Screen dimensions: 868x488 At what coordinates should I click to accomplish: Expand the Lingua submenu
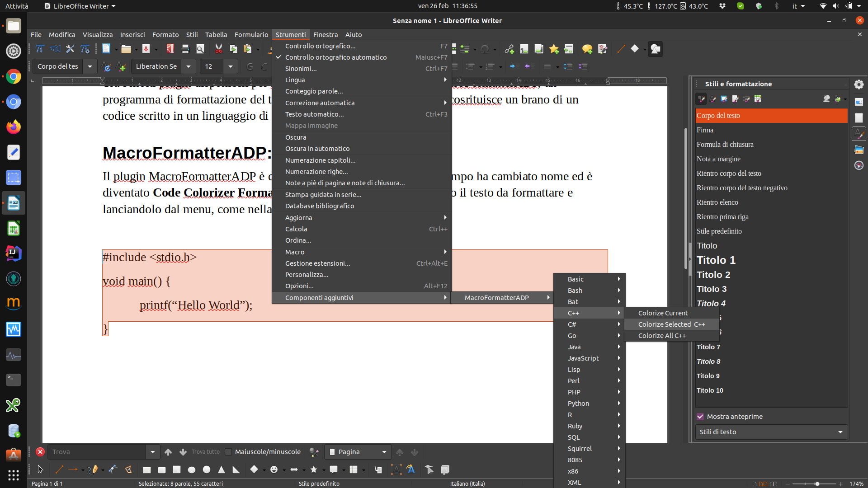pos(361,80)
